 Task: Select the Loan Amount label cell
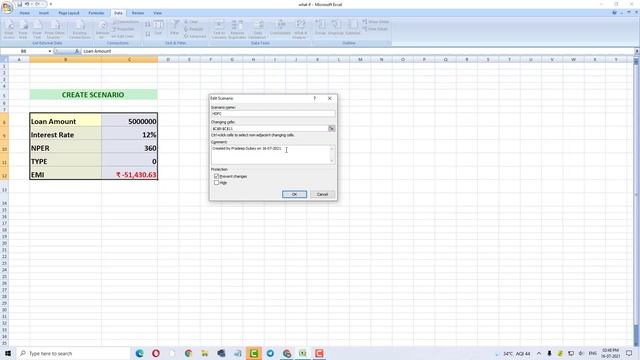pos(65,121)
